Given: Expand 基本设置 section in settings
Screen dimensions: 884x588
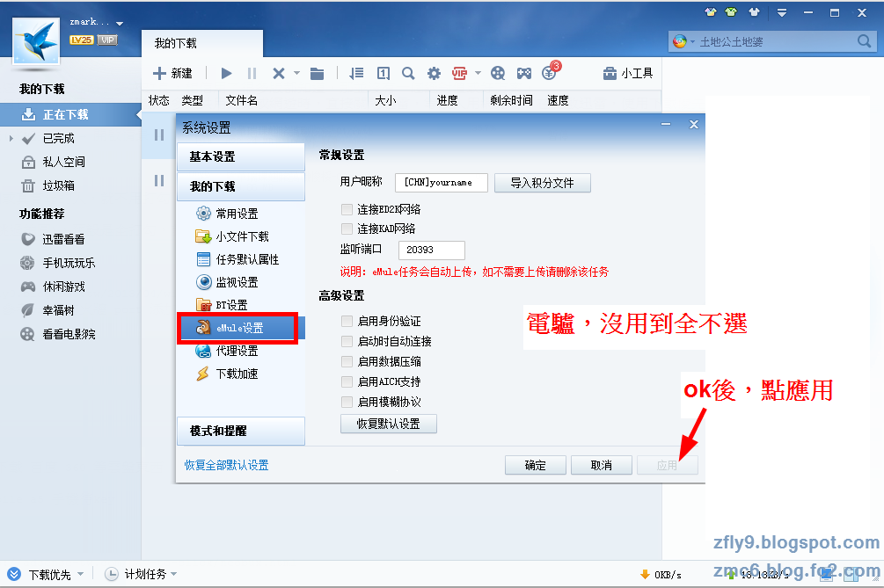Looking at the screenshot, I should click(x=241, y=156).
